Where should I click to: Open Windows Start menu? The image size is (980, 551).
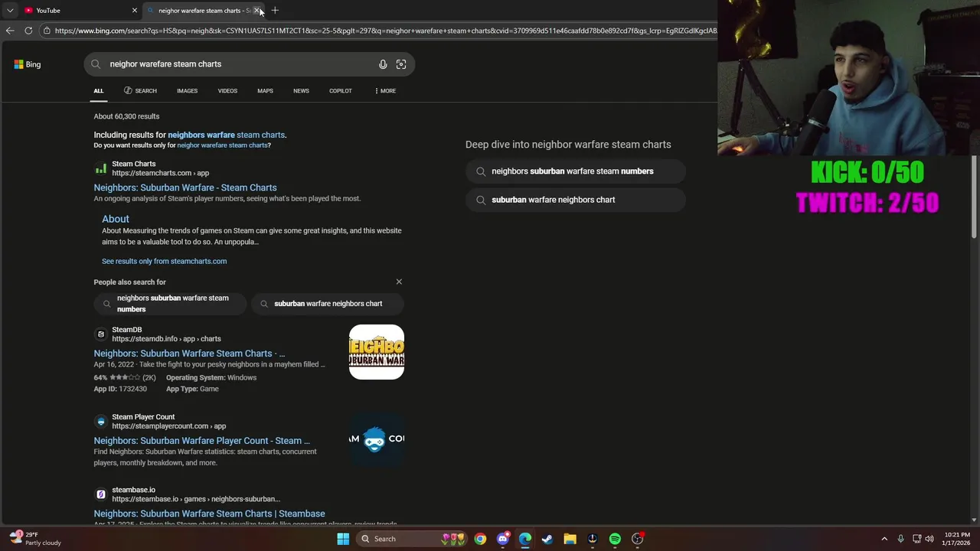pos(343,539)
